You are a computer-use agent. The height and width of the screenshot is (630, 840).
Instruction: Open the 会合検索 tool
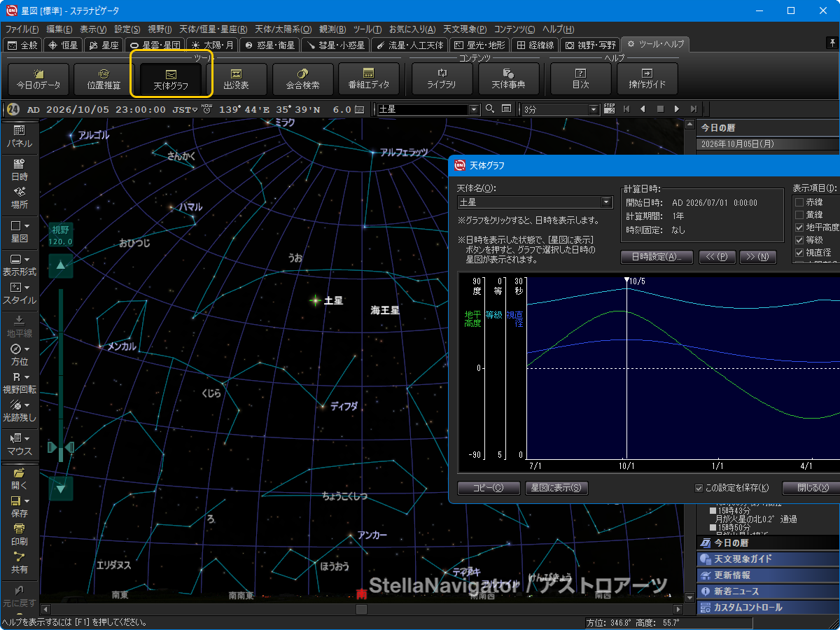tap(302, 79)
